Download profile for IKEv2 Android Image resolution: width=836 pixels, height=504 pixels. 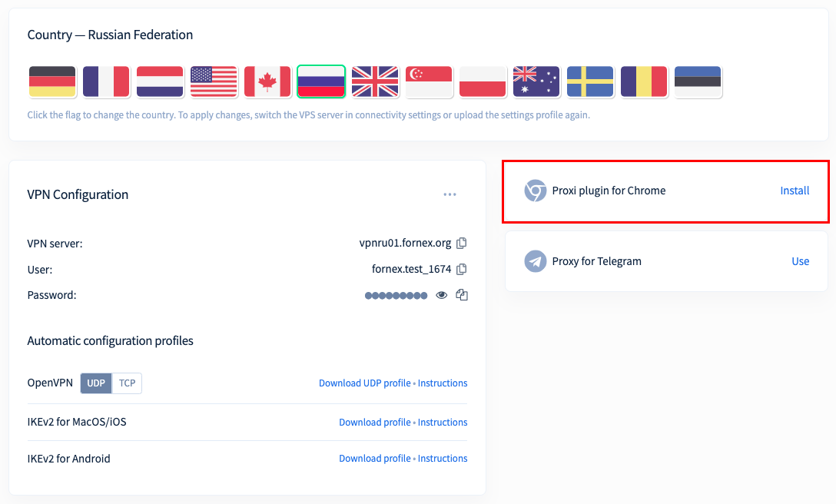coord(375,458)
